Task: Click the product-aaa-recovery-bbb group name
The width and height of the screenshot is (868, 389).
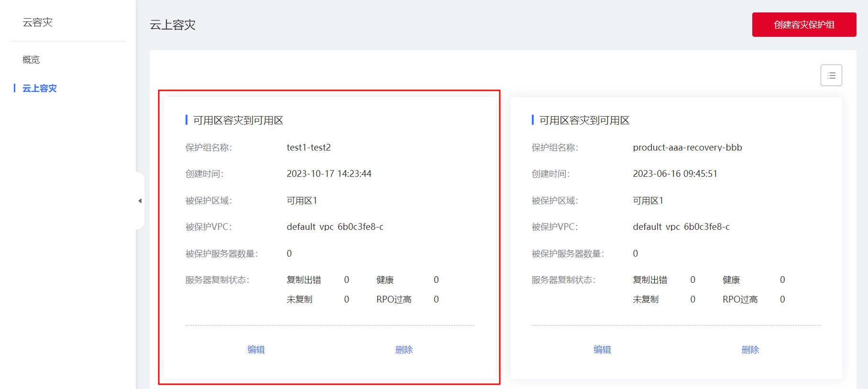Action: tap(687, 148)
